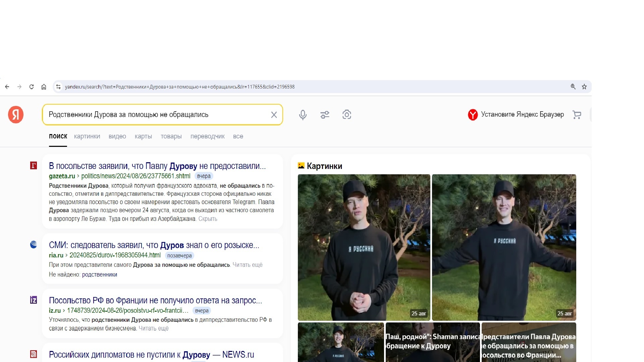The height and width of the screenshot is (362, 644).
Task: Open the shopping cart icon
Action: pyautogui.click(x=577, y=115)
